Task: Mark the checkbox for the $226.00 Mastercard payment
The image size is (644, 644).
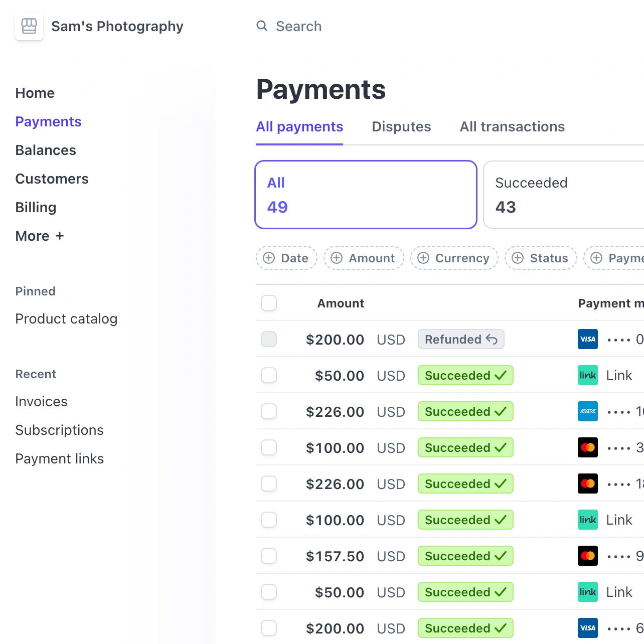Action: click(269, 484)
